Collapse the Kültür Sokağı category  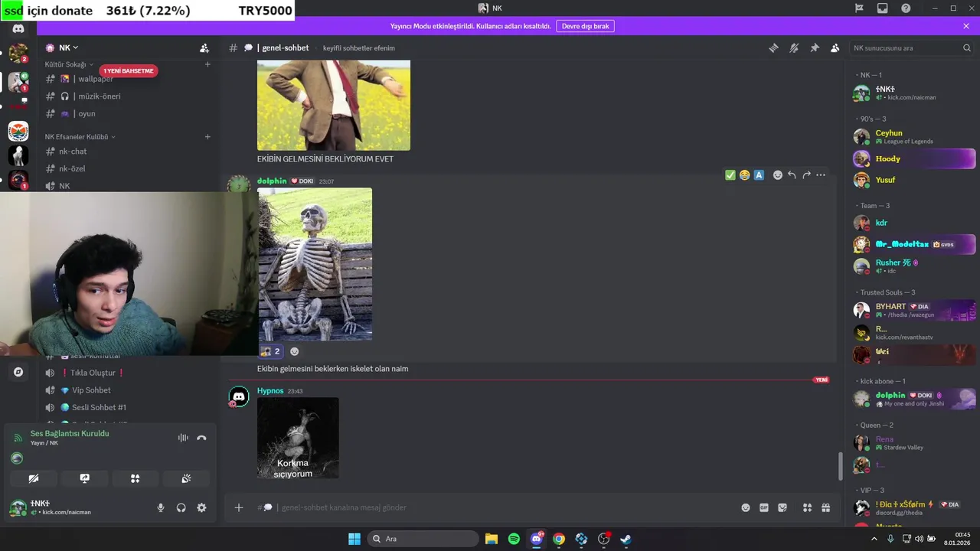pos(69,64)
